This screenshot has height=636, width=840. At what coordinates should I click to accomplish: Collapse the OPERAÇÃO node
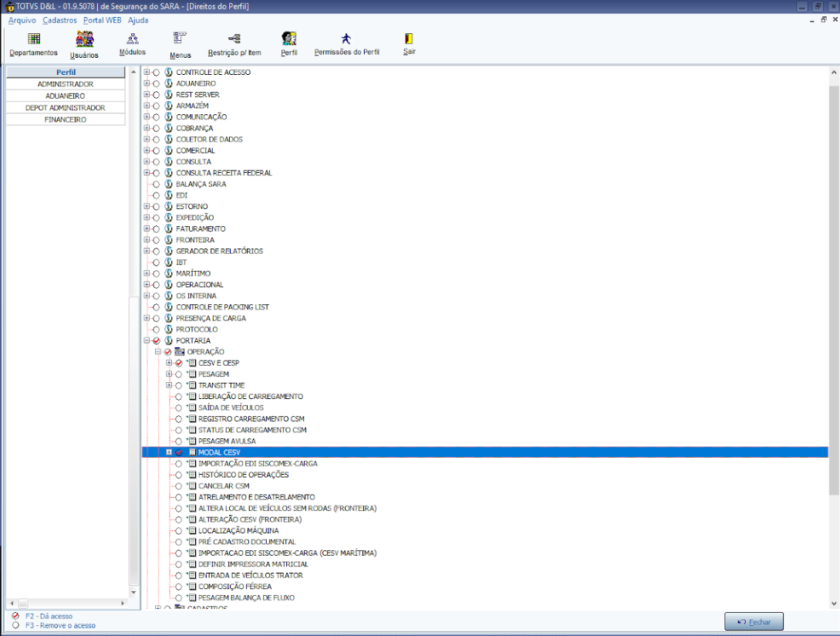pos(157,352)
